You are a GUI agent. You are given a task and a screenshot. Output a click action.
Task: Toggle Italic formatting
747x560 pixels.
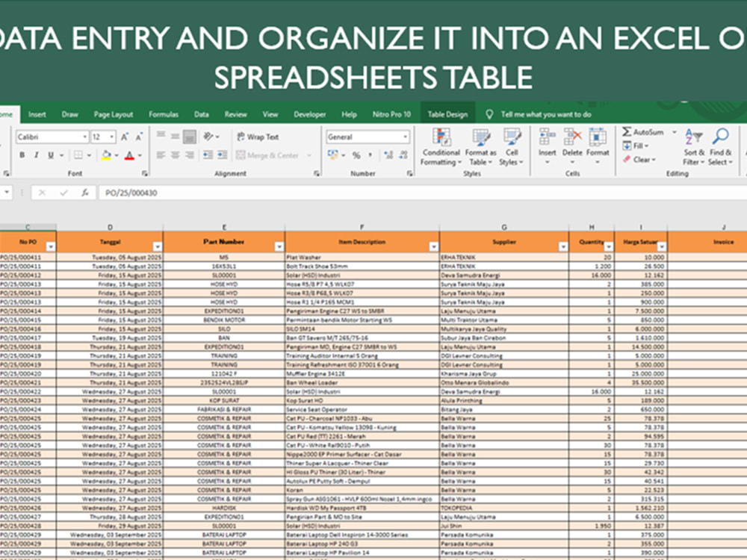(36, 155)
